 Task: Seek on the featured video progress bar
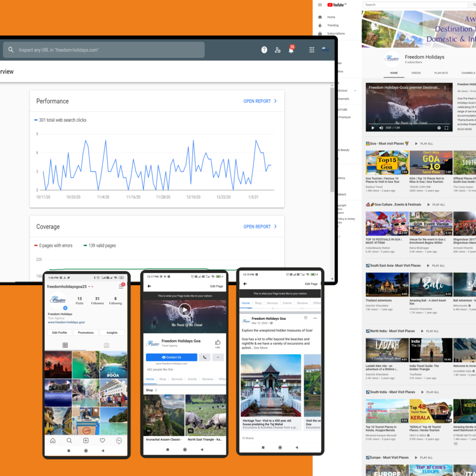coord(409,124)
